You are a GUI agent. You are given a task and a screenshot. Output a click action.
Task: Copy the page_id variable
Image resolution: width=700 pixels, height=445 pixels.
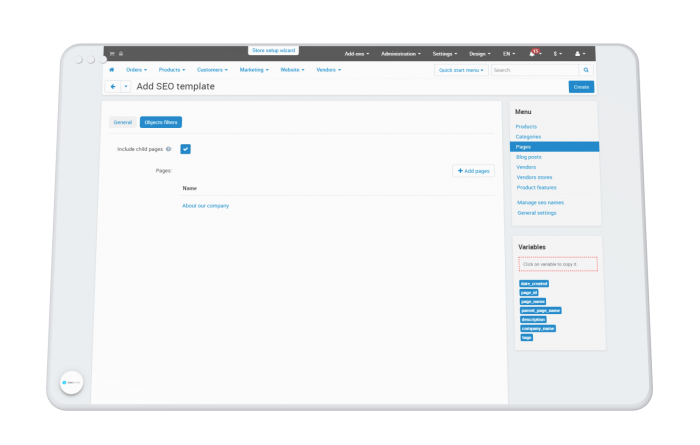tap(529, 292)
